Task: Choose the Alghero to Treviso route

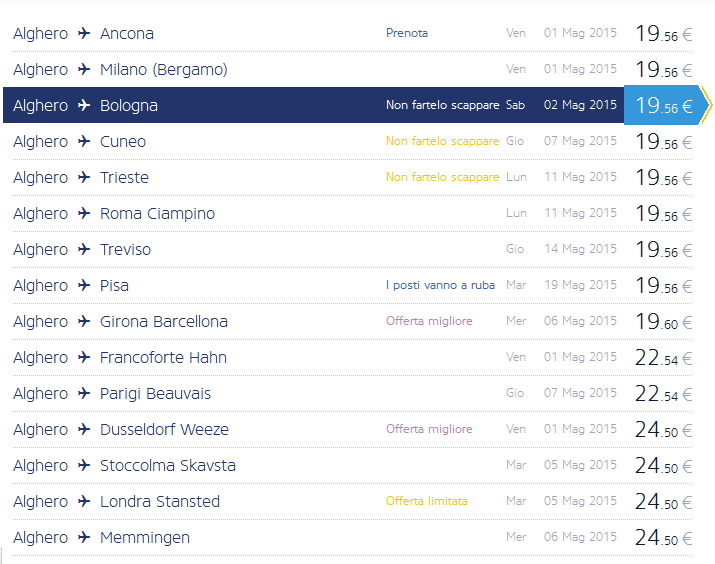Action: 125,250
